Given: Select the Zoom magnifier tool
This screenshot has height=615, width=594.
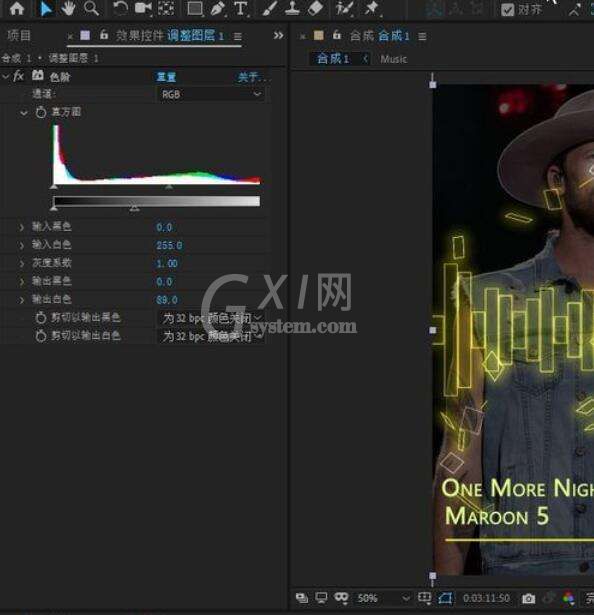Looking at the screenshot, I should pyautogui.click(x=91, y=8).
